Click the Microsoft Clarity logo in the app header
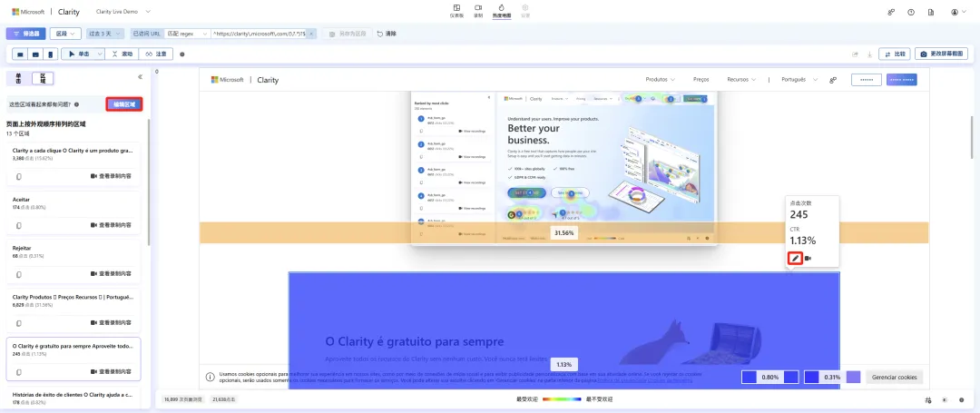 [46, 12]
